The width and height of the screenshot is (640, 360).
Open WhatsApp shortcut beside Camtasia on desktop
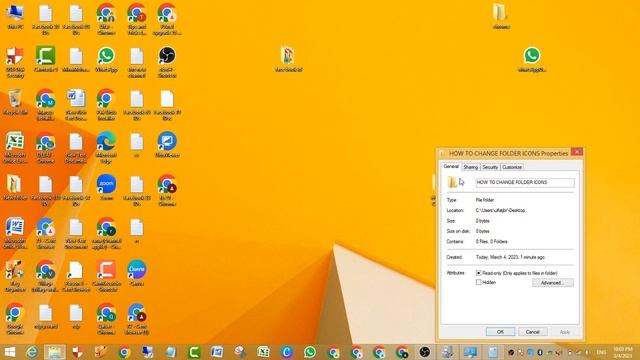coord(106,59)
